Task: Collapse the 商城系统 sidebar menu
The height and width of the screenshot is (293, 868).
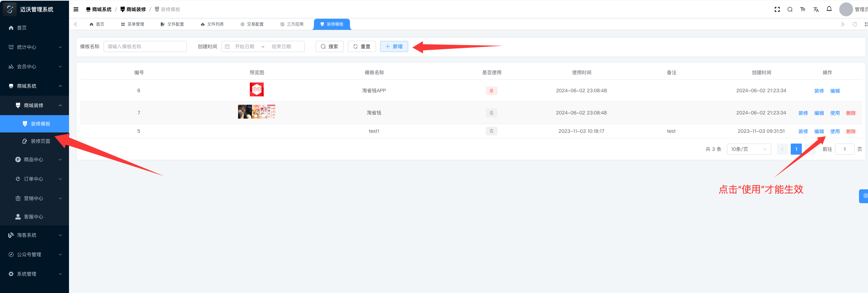Action: tap(34, 86)
